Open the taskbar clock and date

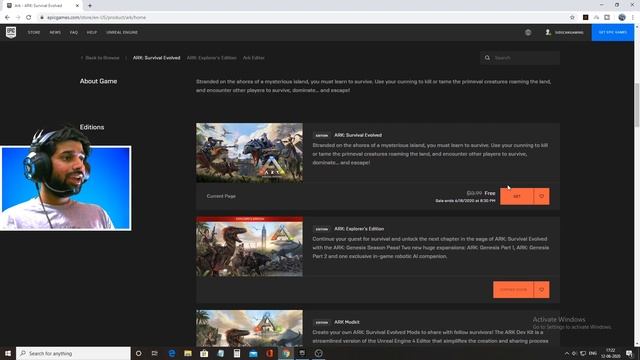[x=611, y=353]
